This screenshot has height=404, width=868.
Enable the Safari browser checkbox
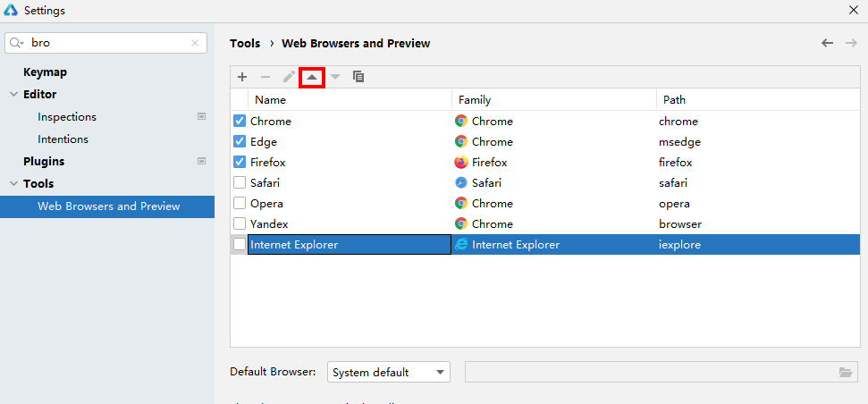coord(240,182)
